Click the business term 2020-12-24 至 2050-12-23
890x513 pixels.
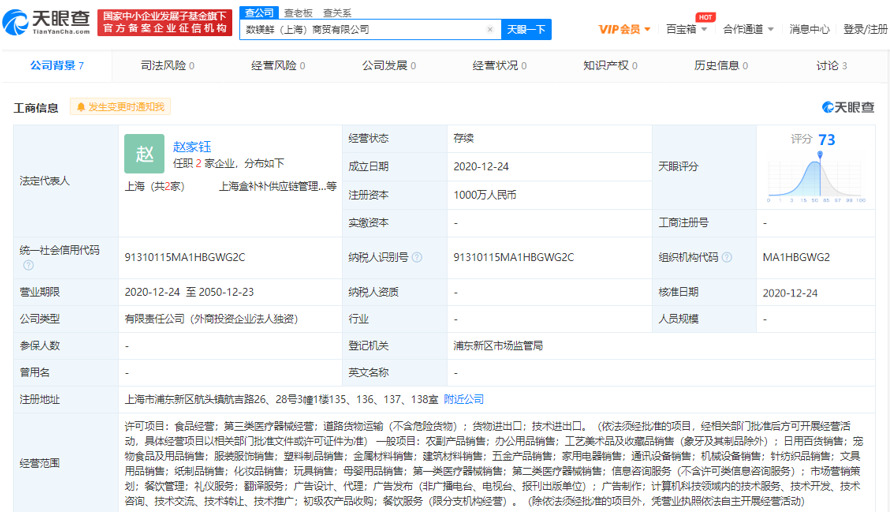(x=189, y=292)
